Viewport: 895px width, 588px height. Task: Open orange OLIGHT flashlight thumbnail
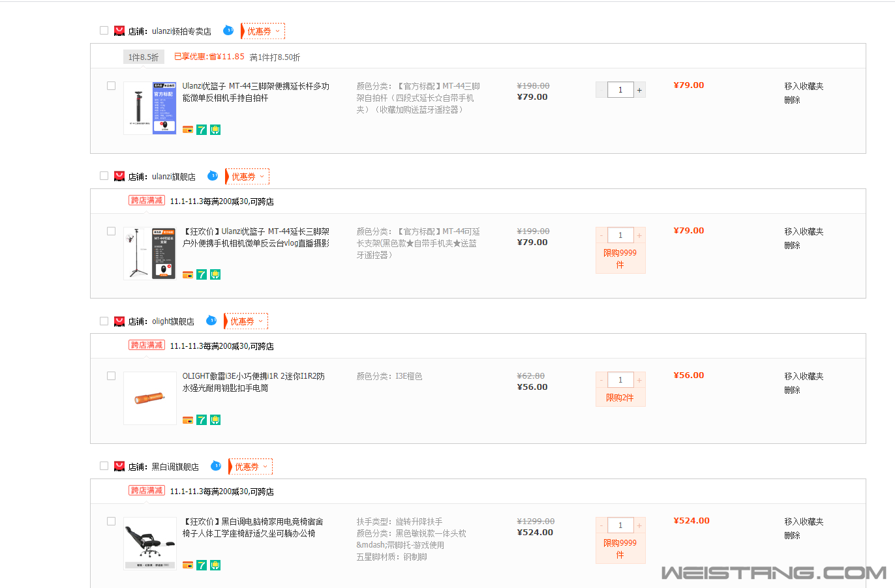(x=150, y=398)
